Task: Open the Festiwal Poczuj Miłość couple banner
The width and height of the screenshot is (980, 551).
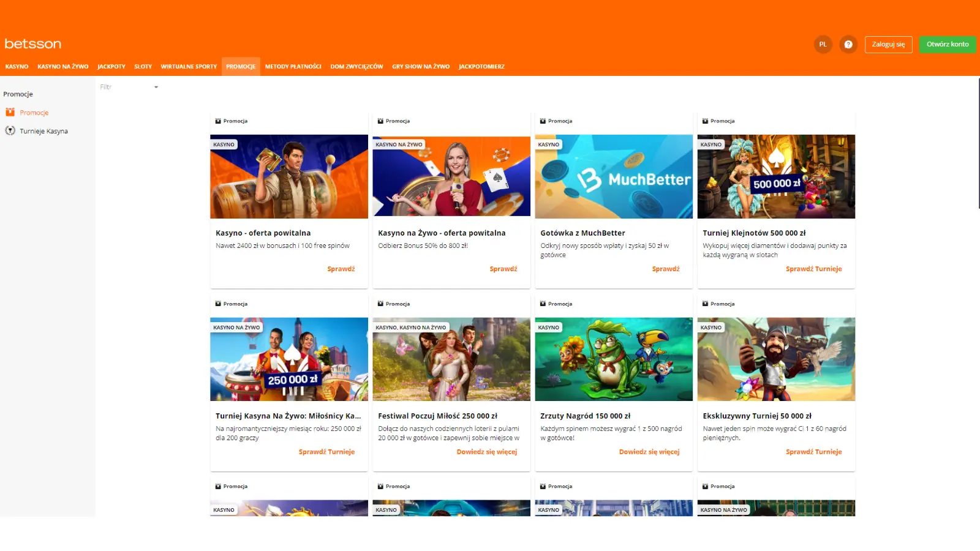Action: 451,359
